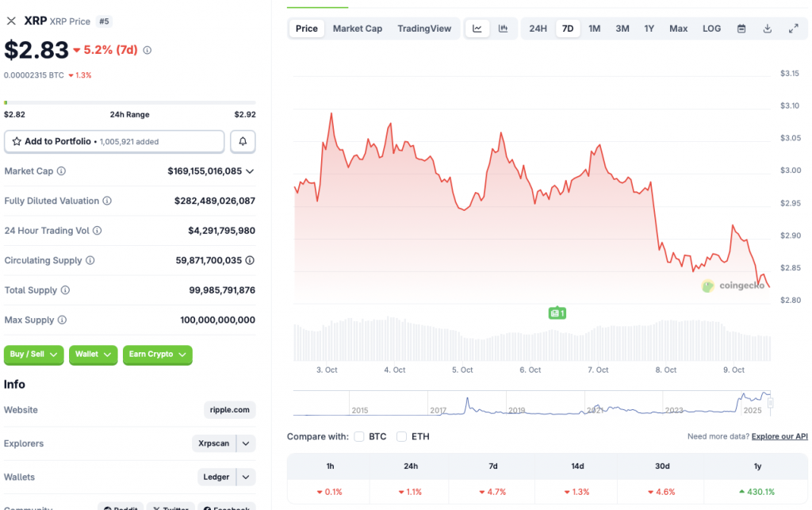The image size is (812, 510).
Task: Open the TradingView tab
Action: 424,28
